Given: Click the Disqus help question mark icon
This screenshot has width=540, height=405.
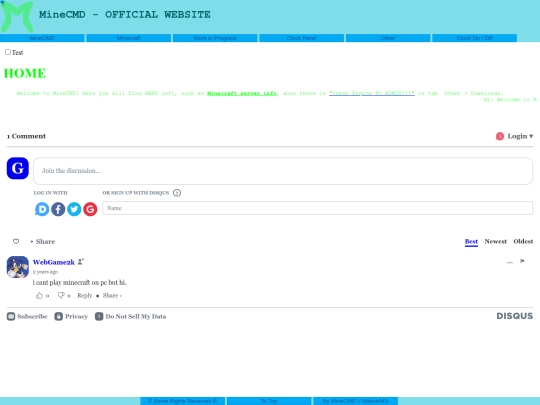Looking at the screenshot, I should point(177,193).
